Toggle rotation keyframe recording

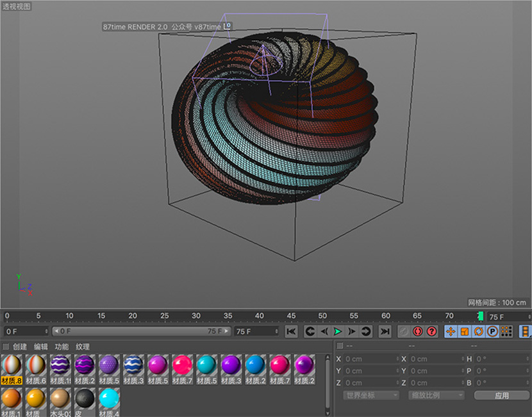[x=478, y=331]
